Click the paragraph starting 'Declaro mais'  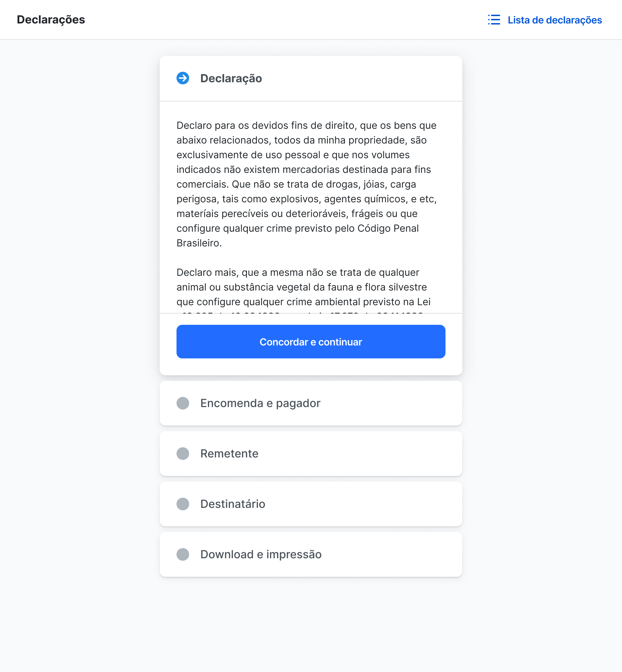tap(303, 287)
